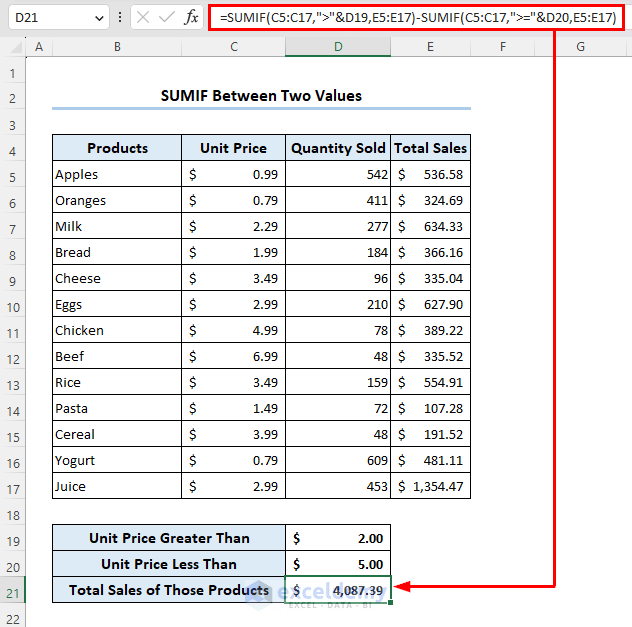This screenshot has height=627, width=632.
Task: Click the 'Chicken' cell
Action: tap(117, 330)
